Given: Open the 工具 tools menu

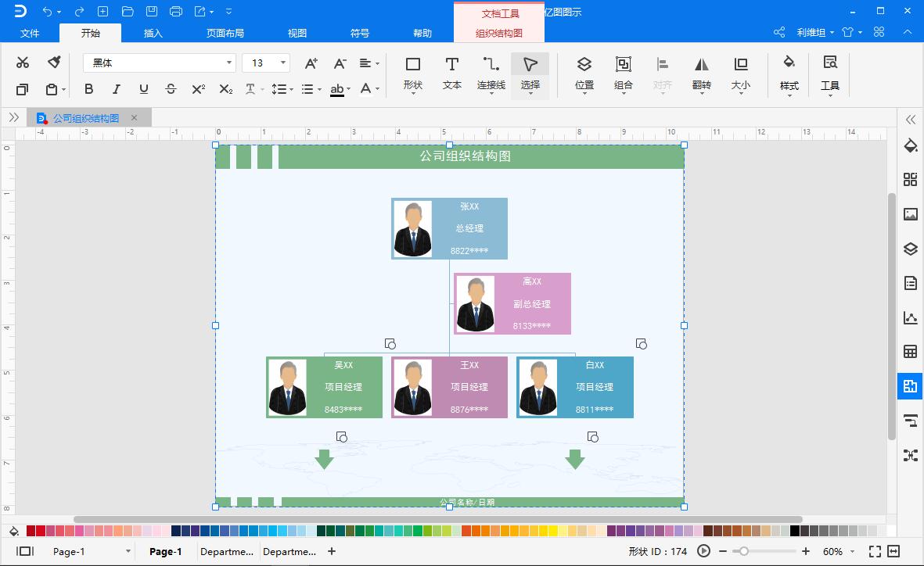Looking at the screenshot, I should (829, 75).
